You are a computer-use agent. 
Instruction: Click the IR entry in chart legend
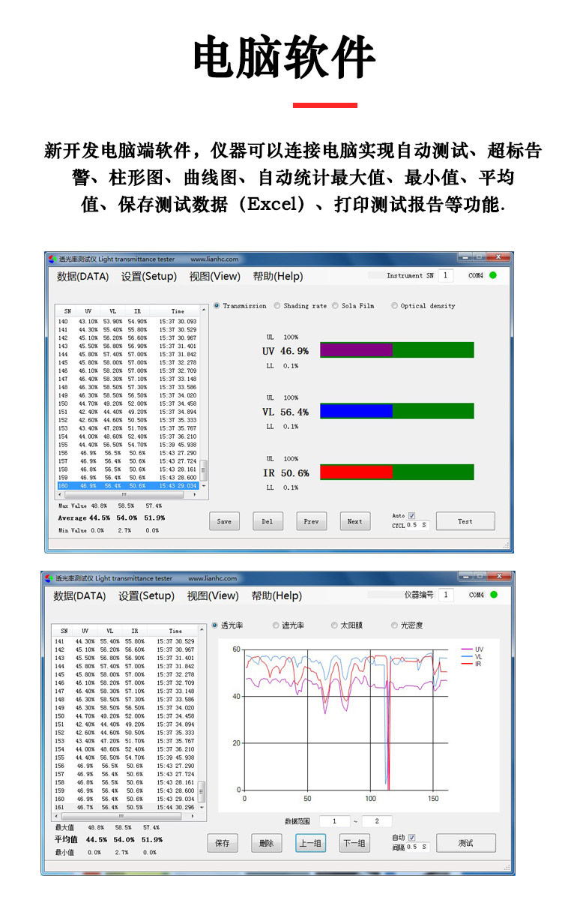coord(473,664)
